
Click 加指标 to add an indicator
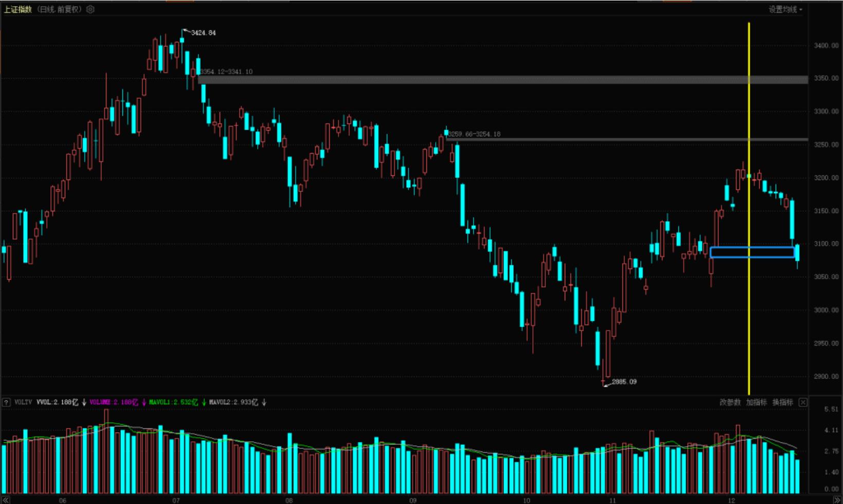coord(757,402)
